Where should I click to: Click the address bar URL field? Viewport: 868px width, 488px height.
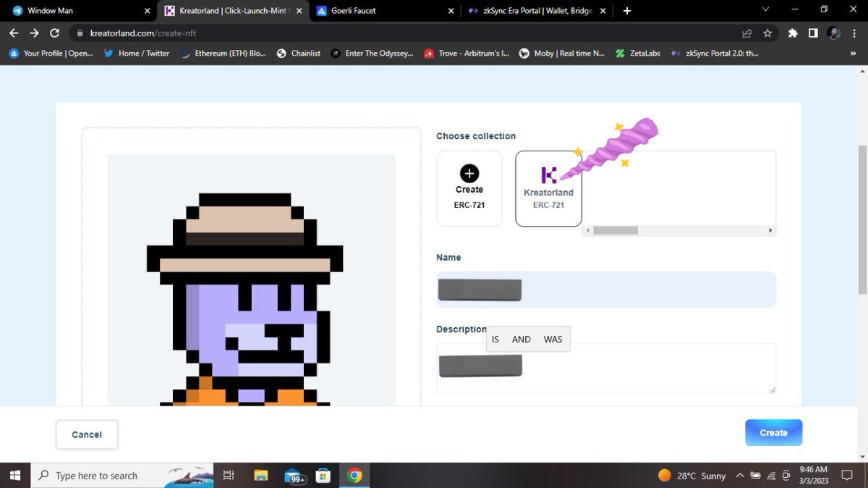[x=405, y=33]
